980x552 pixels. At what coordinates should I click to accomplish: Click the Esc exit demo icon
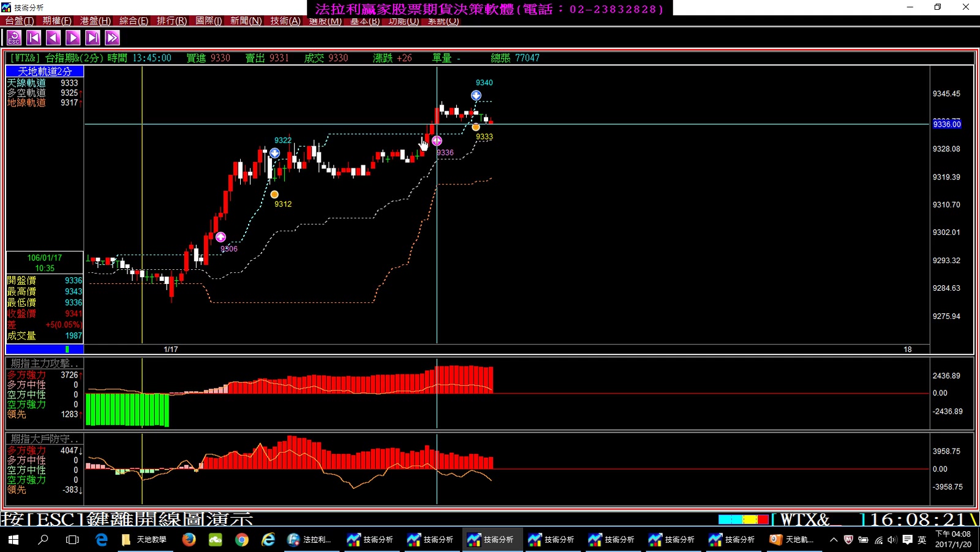14,38
